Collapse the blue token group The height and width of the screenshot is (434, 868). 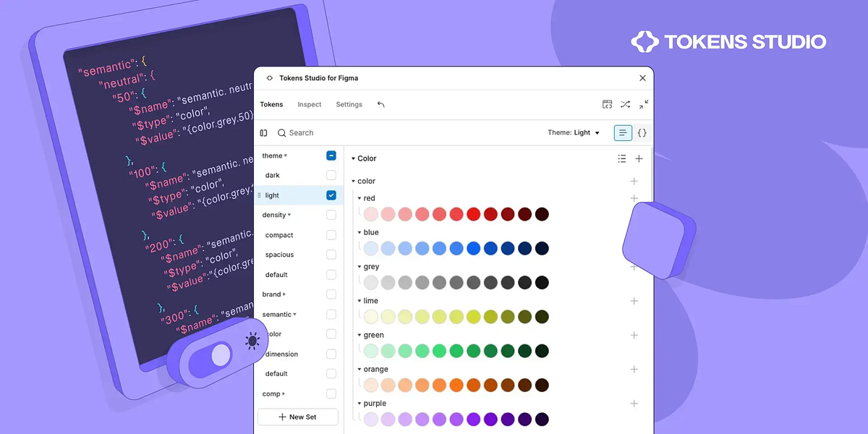pyautogui.click(x=359, y=232)
